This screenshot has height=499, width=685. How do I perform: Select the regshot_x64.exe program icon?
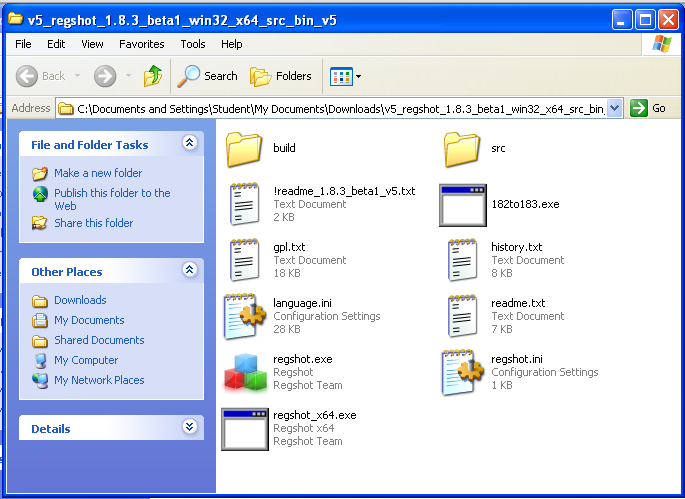click(x=245, y=429)
